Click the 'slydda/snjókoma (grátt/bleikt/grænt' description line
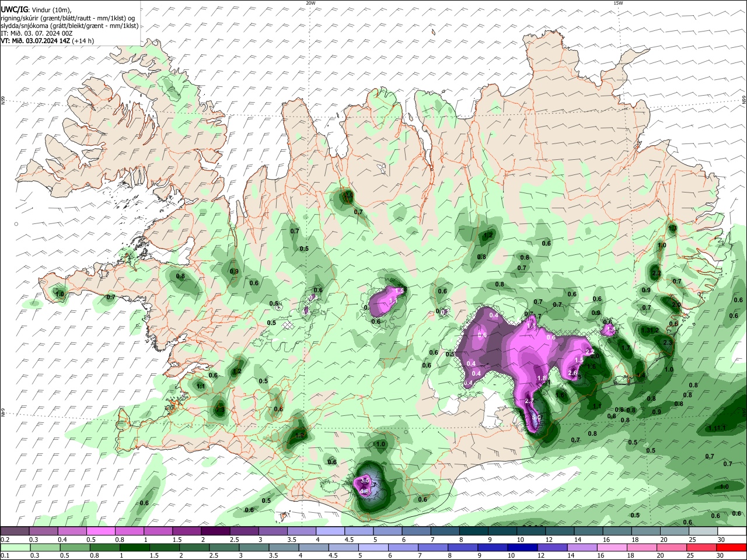 coord(69,26)
